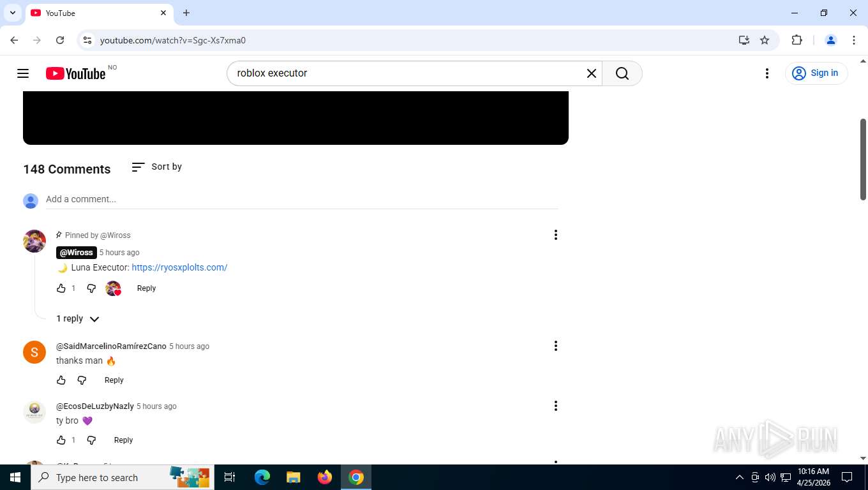
Task: Like the pinned Luna Executor comment
Action: pyautogui.click(x=61, y=288)
